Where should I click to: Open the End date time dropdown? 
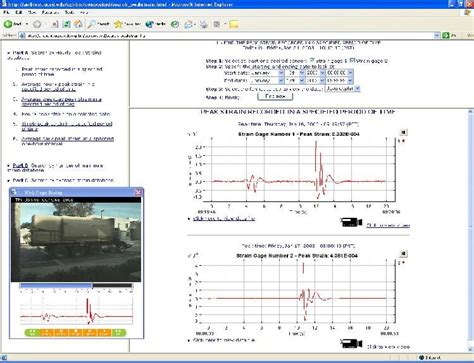339,80
